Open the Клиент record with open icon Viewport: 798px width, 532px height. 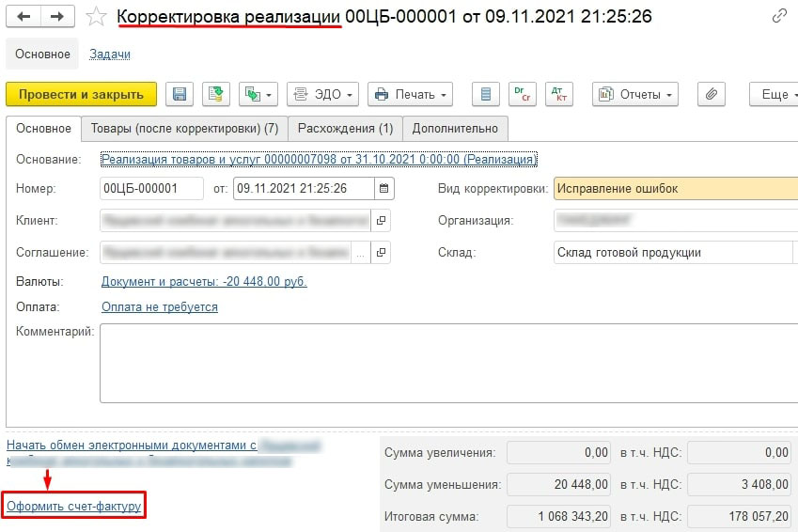coord(381,221)
